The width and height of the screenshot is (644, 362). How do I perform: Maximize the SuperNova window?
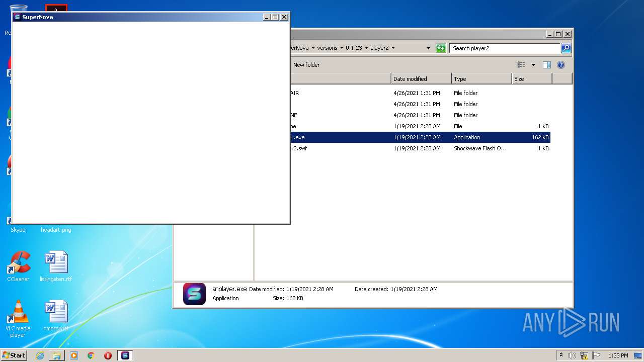[275, 17]
